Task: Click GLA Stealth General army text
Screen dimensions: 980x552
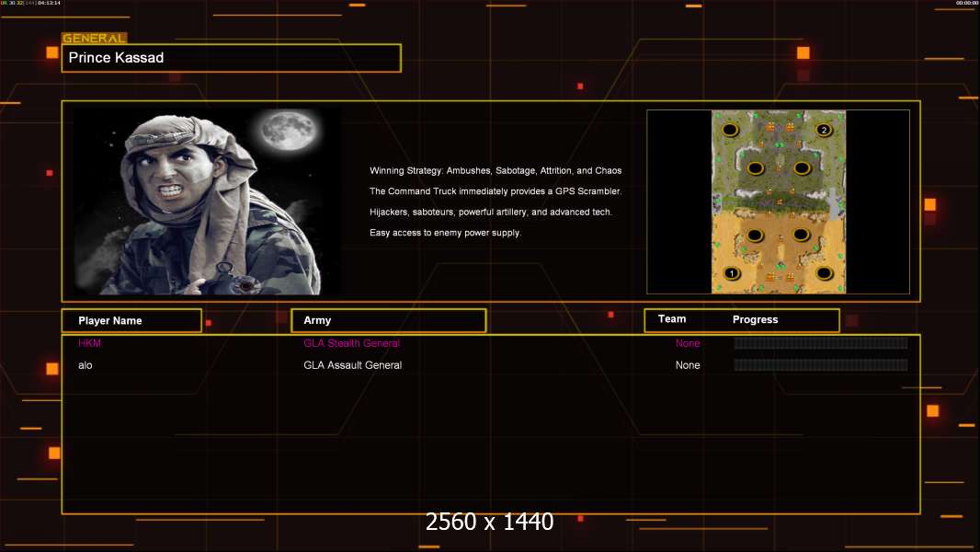Action: click(x=351, y=343)
